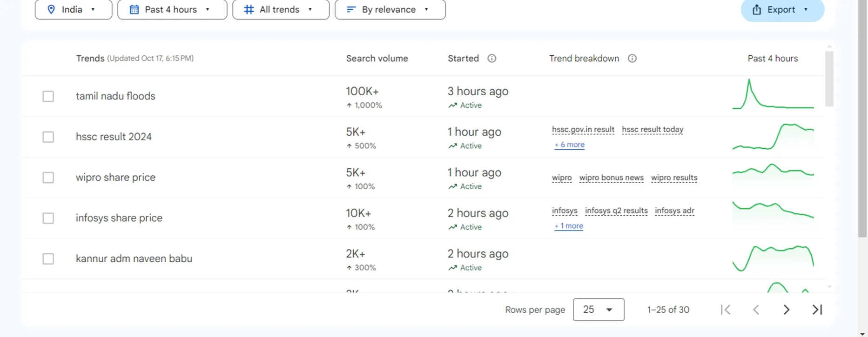
Task: Open the By relevance sort menu
Action: 390,9
